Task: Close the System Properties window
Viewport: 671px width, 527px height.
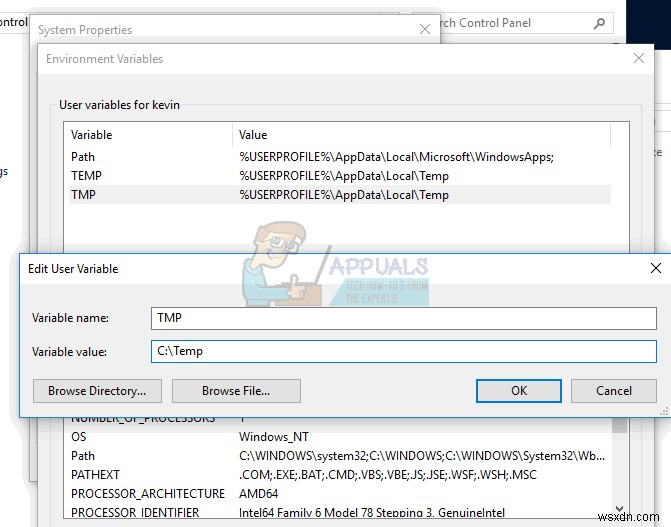Action: pyautogui.click(x=425, y=29)
